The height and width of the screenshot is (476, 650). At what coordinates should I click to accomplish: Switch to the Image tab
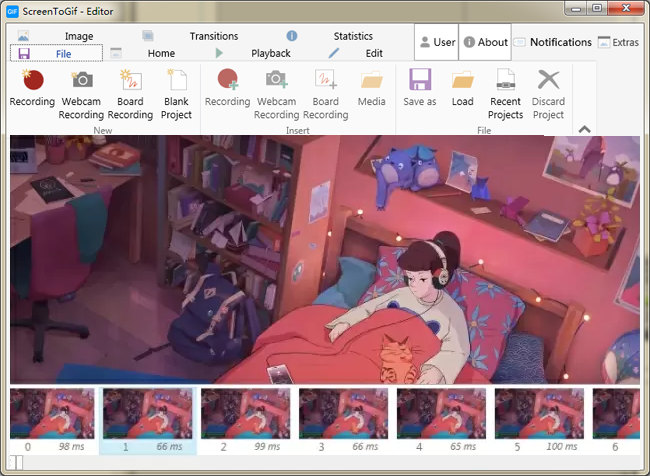click(x=56, y=36)
